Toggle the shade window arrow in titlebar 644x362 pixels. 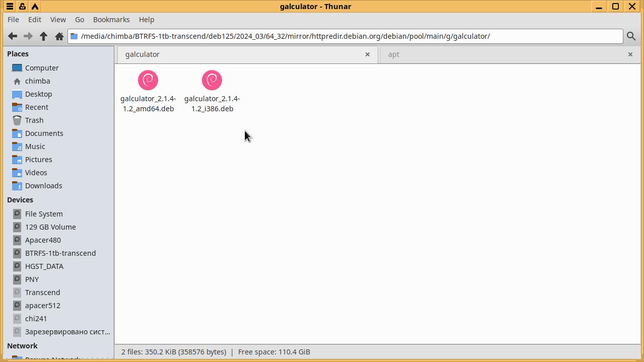[x=35, y=7]
